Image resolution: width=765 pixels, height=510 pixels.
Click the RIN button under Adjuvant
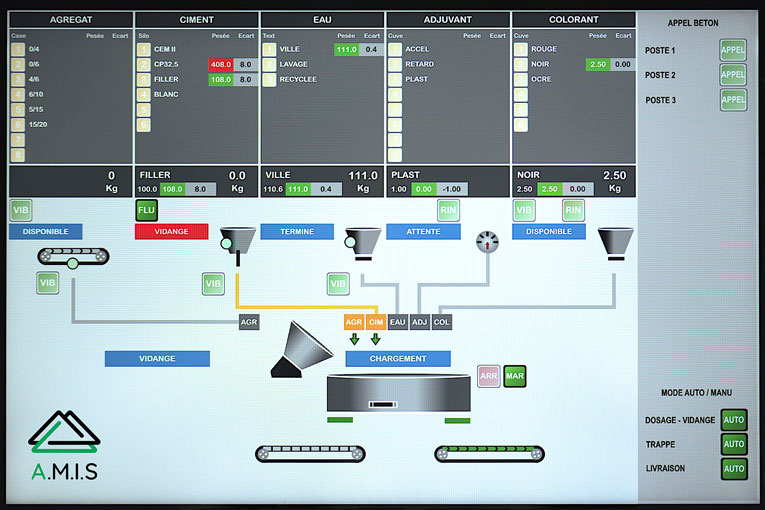point(449,210)
